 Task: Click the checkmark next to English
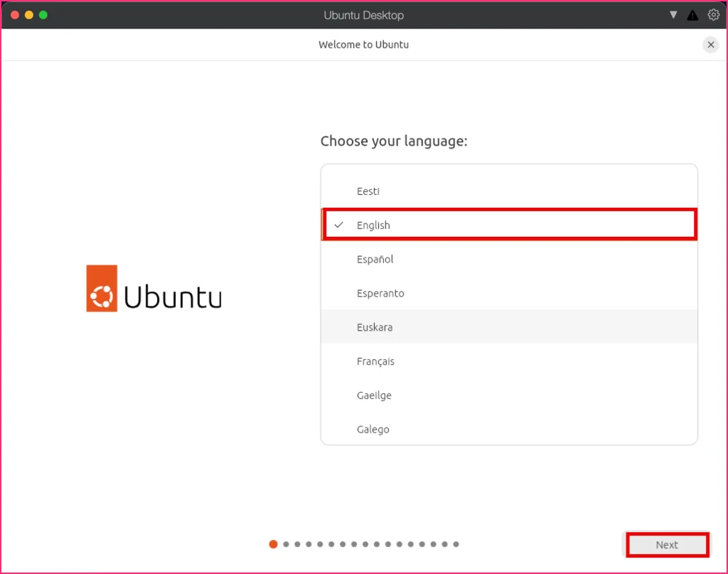click(339, 225)
